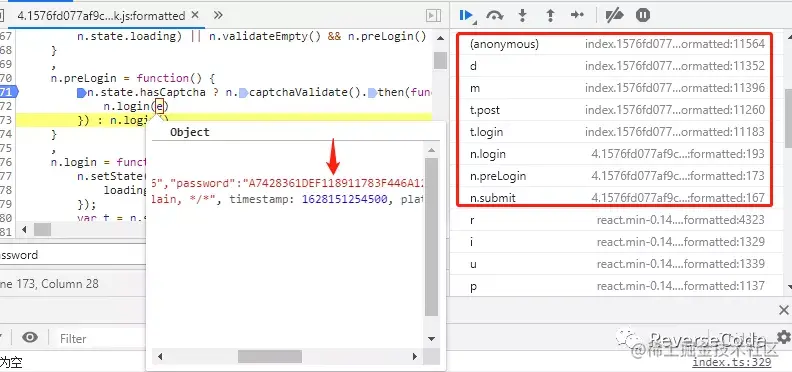This screenshot has width=792, height=372.
Task: Select call stack frame p at 1137
Action: 617,286
